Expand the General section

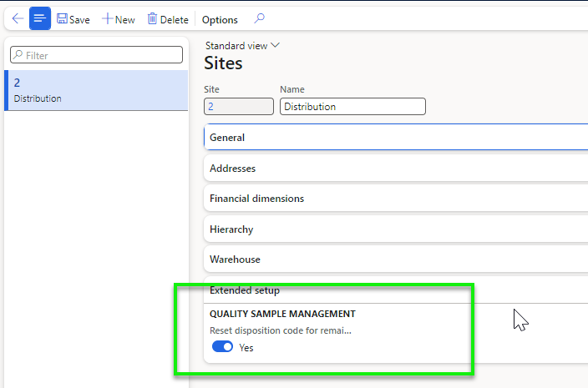227,138
